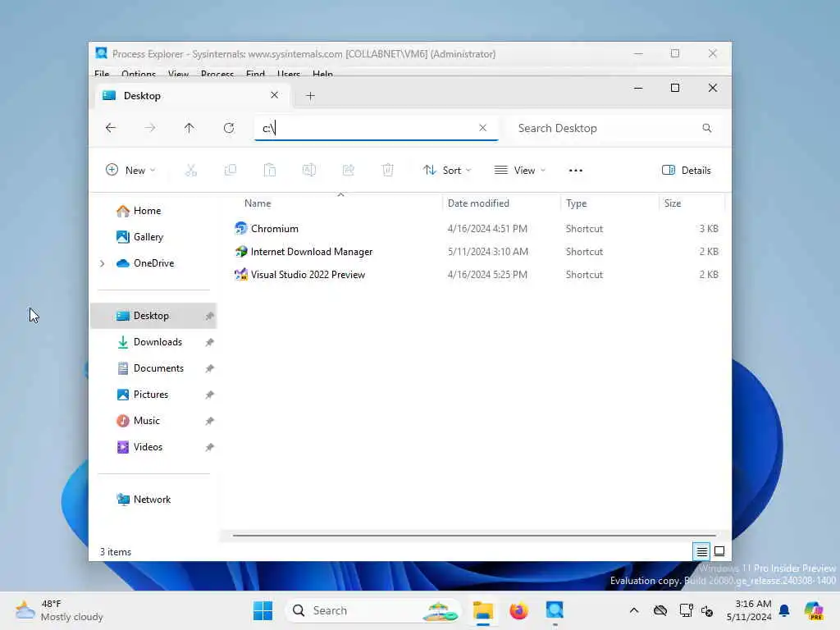Open the notification bell
Viewport: 840px width, 630px height.
tap(784, 610)
